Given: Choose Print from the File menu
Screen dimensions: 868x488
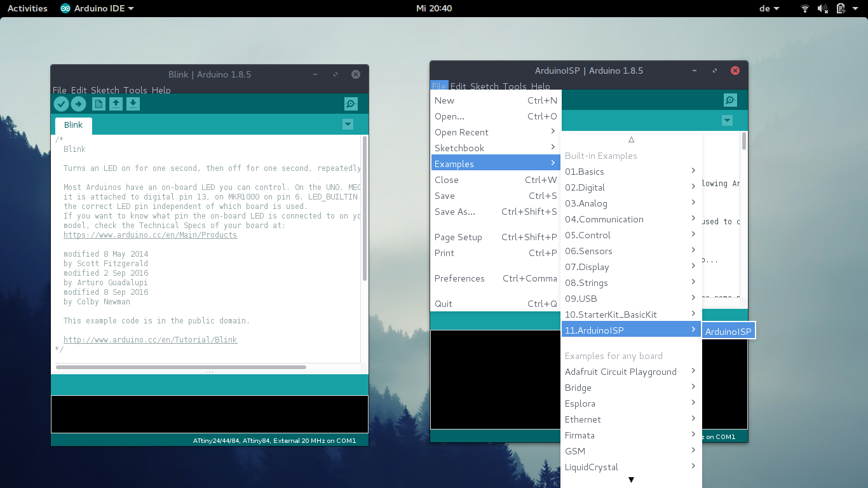Looking at the screenshot, I should pyautogui.click(x=496, y=253).
